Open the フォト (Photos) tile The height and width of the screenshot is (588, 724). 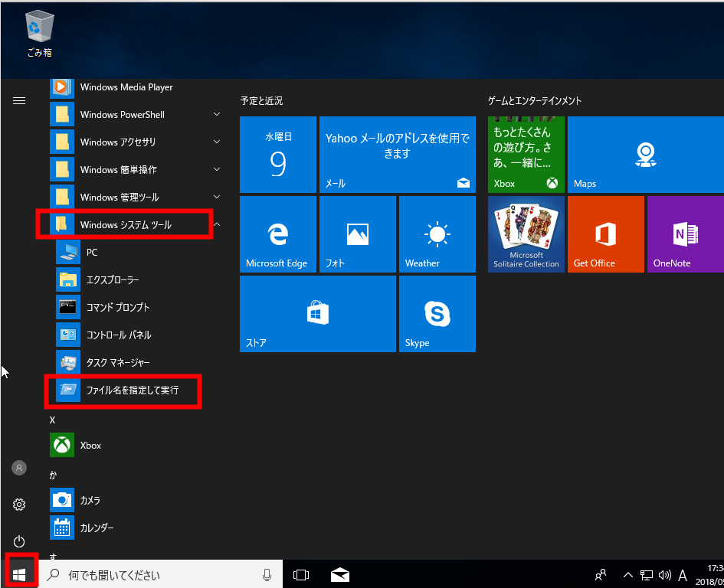click(x=357, y=234)
